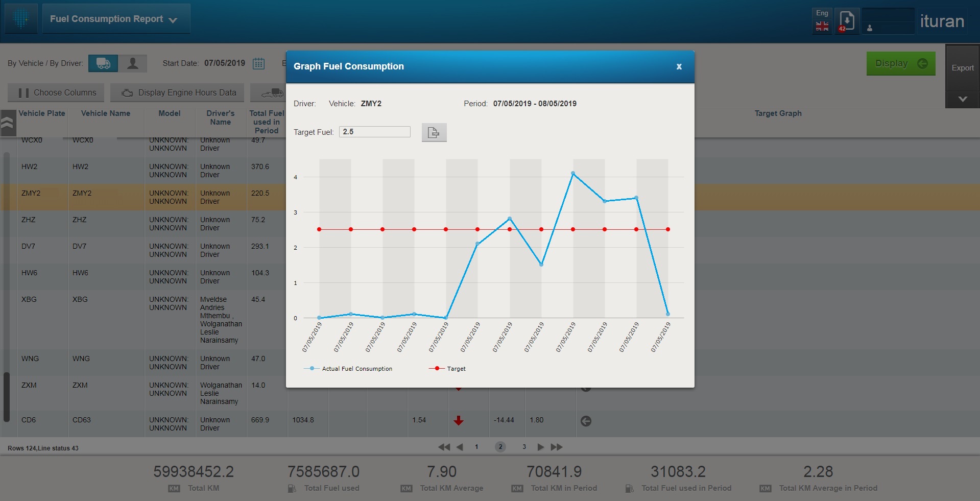This screenshot has width=980, height=501.
Task: Click the green target graph arrow in CD63 row
Action: (586, 421)
